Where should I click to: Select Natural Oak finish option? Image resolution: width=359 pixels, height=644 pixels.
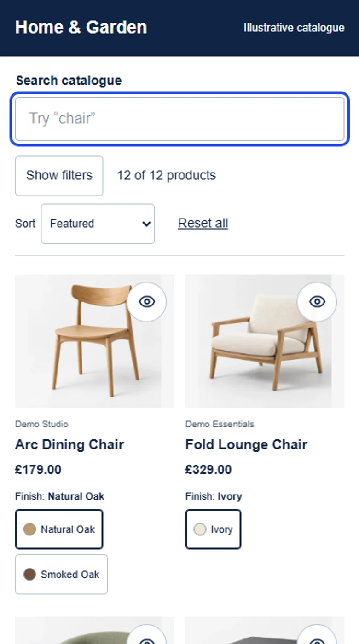point(59,529)
